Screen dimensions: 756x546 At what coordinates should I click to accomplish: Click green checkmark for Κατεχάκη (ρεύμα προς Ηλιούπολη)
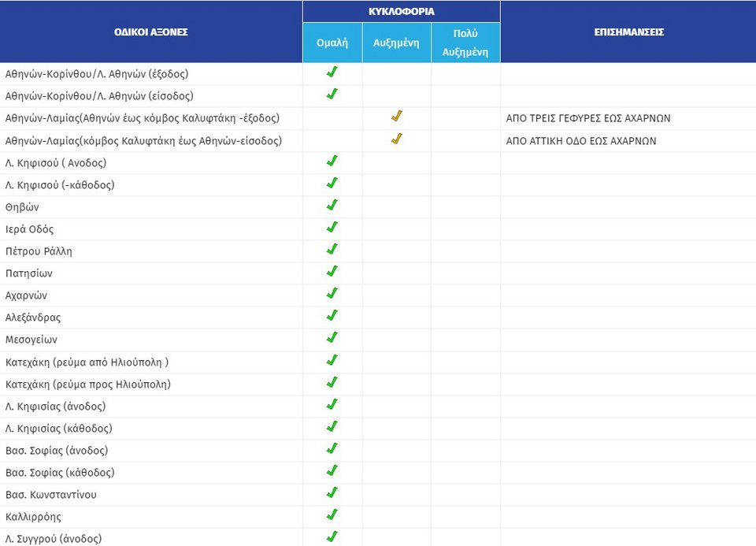click(332, 382)
